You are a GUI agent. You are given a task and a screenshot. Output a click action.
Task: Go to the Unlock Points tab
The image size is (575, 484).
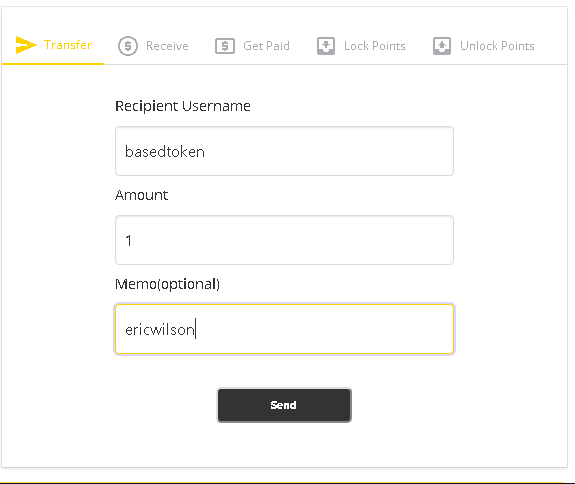[484, 46]
